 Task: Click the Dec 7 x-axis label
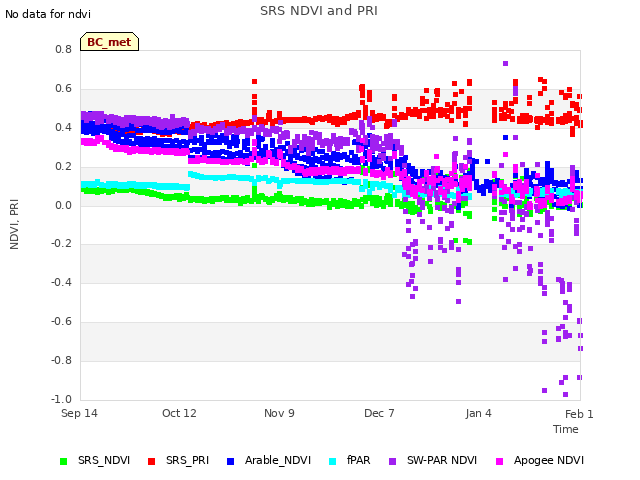(x=379, y=413)
